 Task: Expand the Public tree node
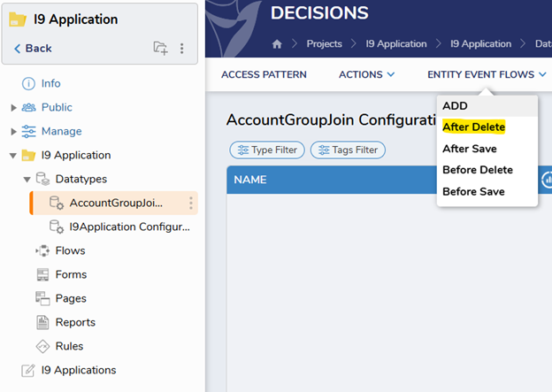[x=13, y=108]
